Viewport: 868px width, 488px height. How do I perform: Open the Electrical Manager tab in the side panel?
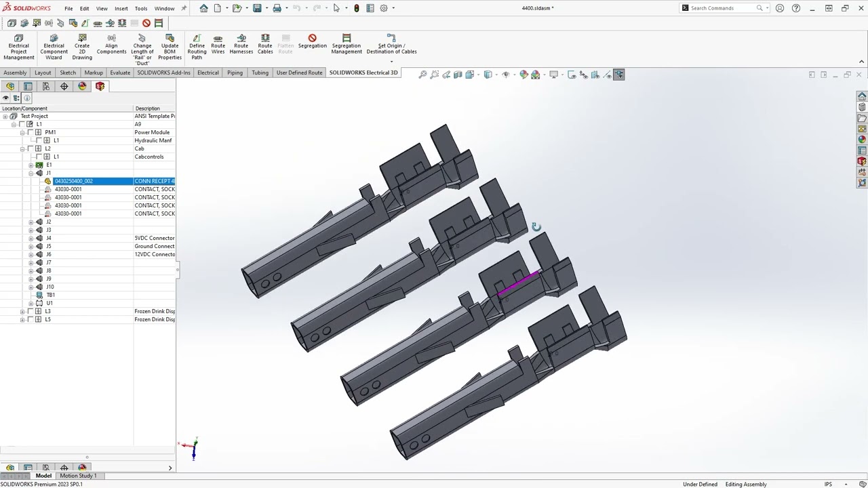pos(100,86)
